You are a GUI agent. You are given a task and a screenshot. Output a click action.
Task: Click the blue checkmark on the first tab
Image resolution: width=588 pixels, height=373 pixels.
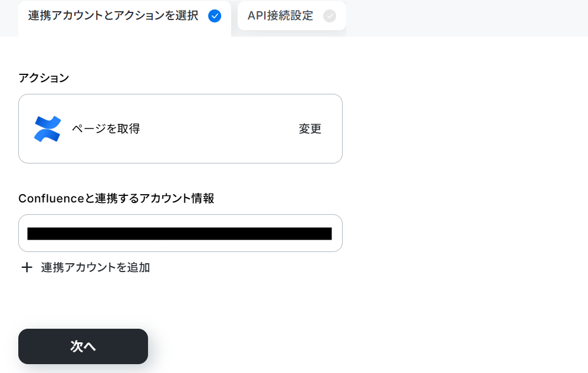coord(215,16)
